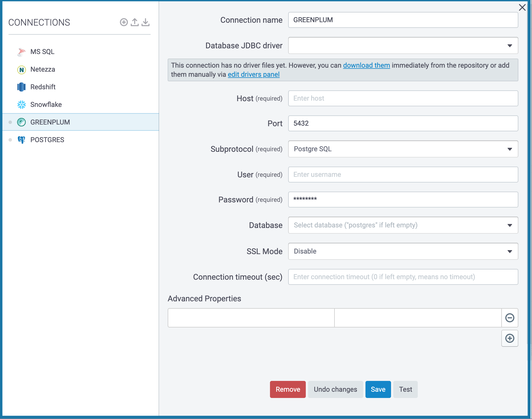
Task: Click the Redshift connection icon
Action: (x=21, y=87)
